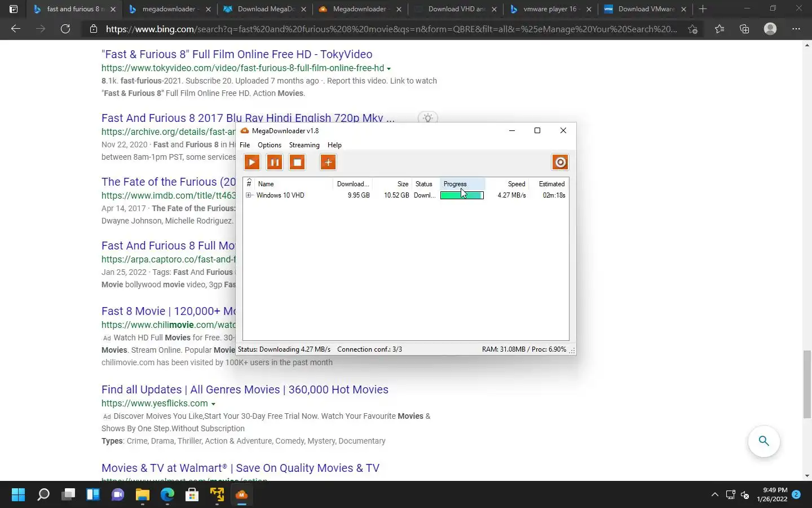
Task: Open the Options menu in MegaDownloader
Action: click(x=270, y=145)
